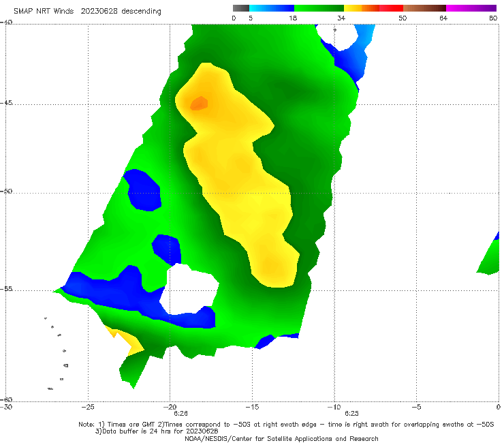Click the color bar label '18'
Viewport: 504px width, 443px height.
293,18
